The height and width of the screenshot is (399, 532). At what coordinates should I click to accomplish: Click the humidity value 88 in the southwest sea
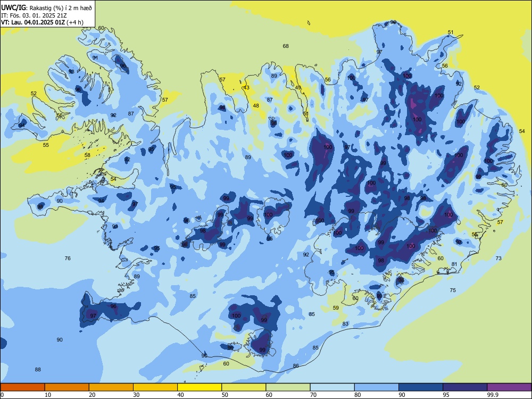pyautogui.click(x=38, y=370)
